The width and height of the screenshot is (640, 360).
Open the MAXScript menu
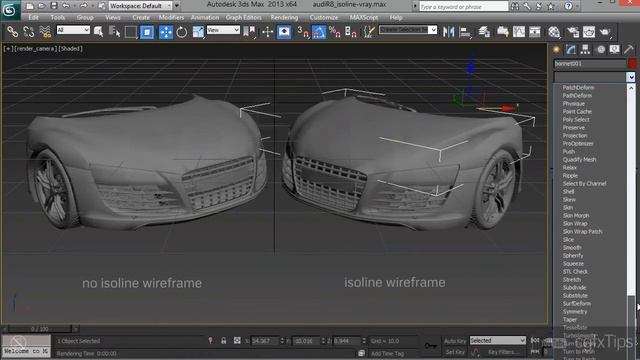[364, 18]
